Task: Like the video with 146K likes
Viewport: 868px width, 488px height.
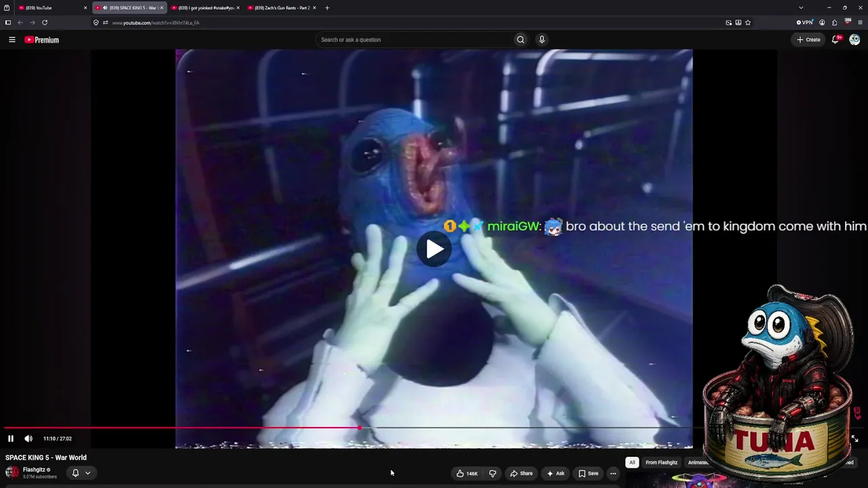Action: tap(467, 473)
